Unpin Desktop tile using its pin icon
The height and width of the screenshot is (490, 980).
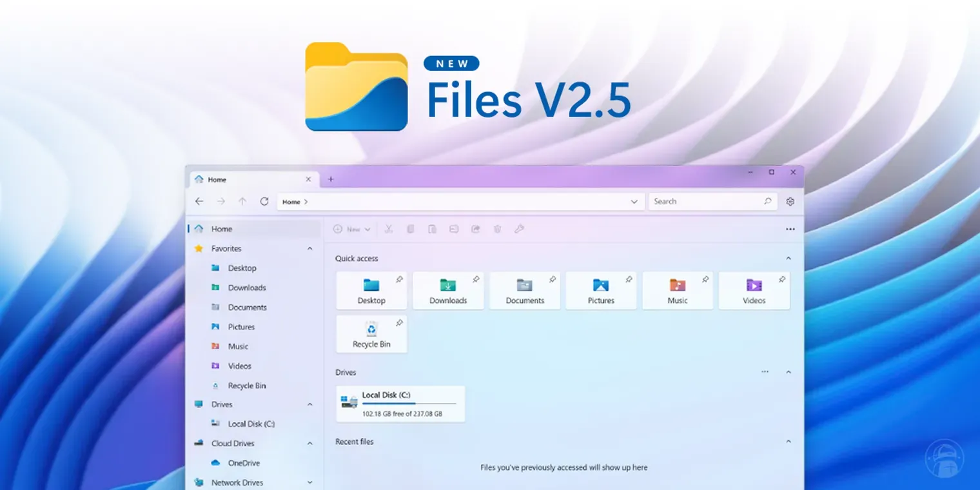399,279
